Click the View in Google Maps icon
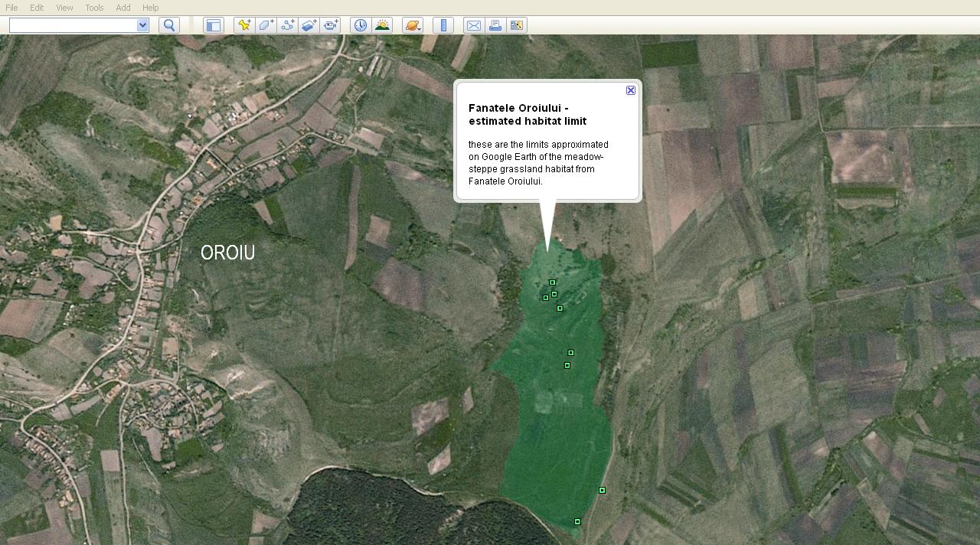 [517, 25]
